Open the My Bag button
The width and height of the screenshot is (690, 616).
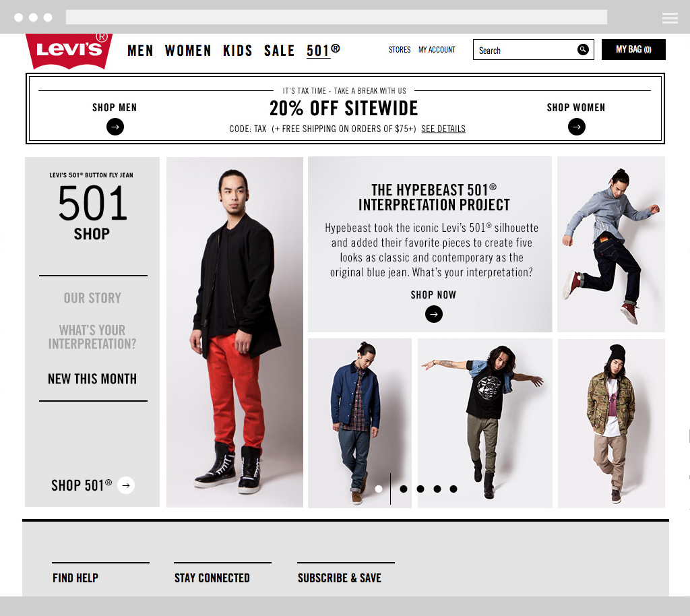pyautogui.click(x=633, y=49)
